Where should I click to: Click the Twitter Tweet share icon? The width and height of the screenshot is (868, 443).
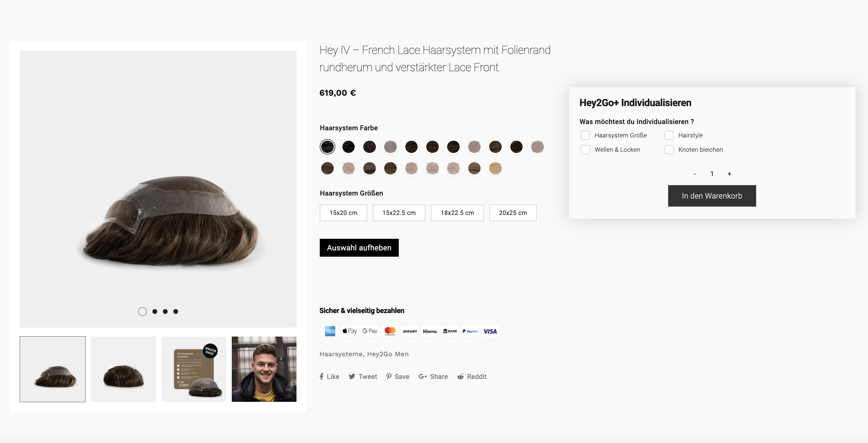coord(352,376)
